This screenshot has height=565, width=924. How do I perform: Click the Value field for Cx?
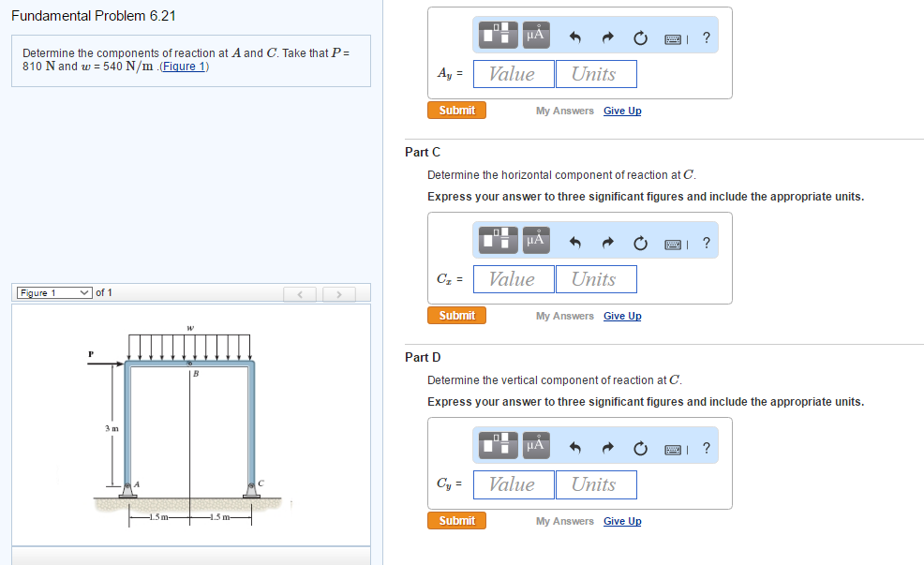tap(514, 278)
